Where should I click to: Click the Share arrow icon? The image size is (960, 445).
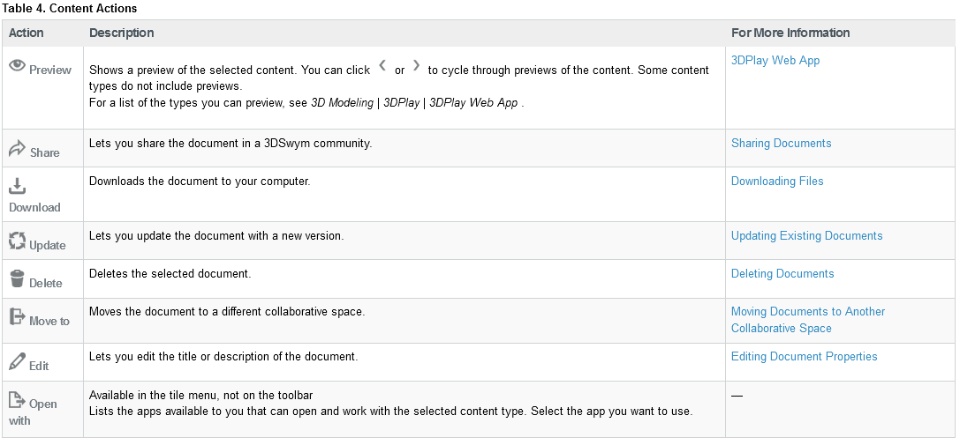tap(17, 150)
